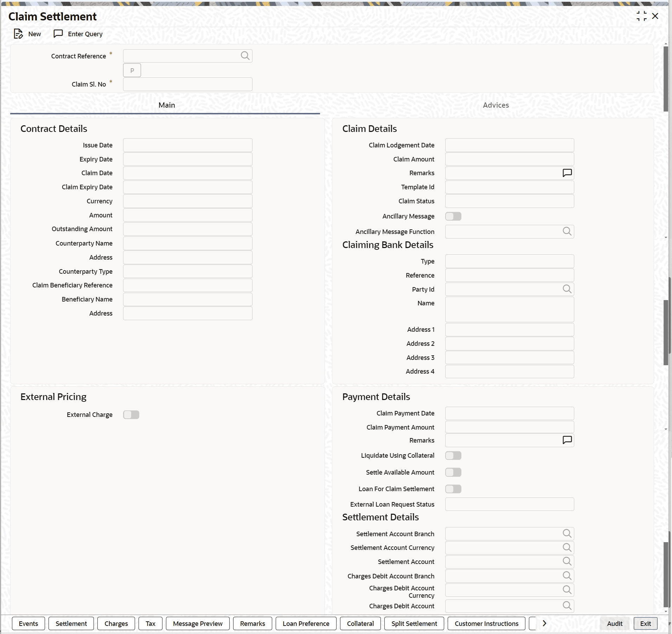Open Contract Reference search lookup
Viewport: 672px width, 634px height.
coord(245,56)
